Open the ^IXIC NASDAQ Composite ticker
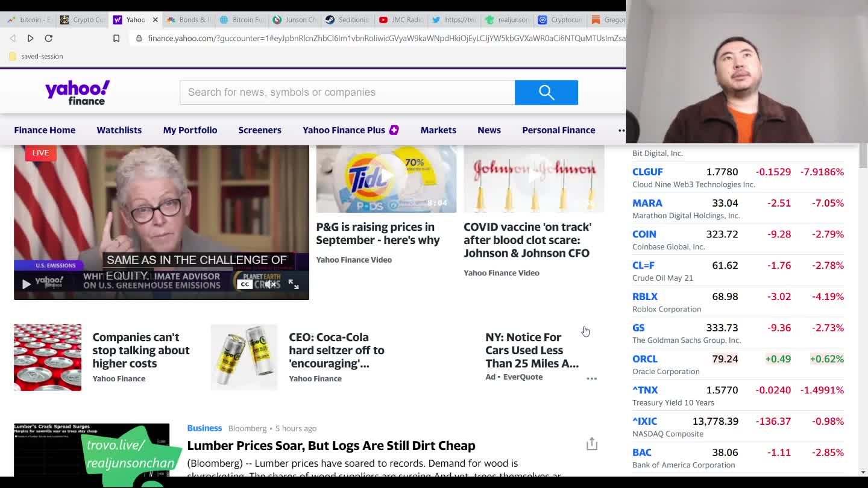 coord(644,421)
